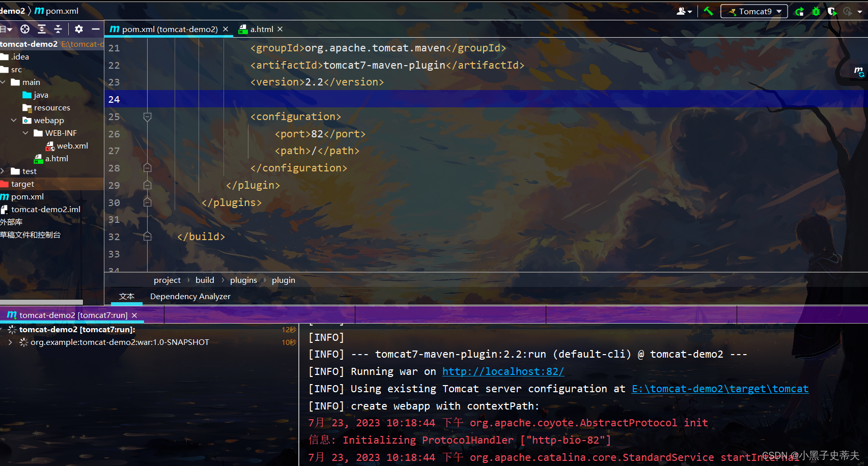Open a.html in project tree
This screenshot has height=466, width=868.
[x=51, y=158]
